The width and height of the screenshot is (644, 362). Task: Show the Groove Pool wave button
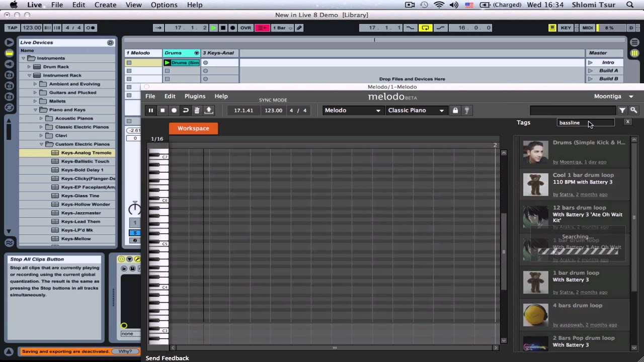tap(9, 243)
